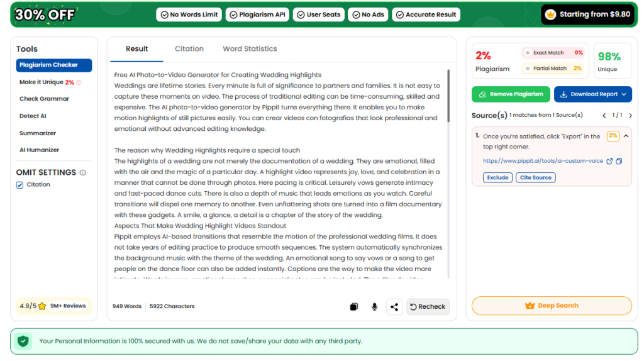Copy the source URL using the copy icon

(619, 161)
